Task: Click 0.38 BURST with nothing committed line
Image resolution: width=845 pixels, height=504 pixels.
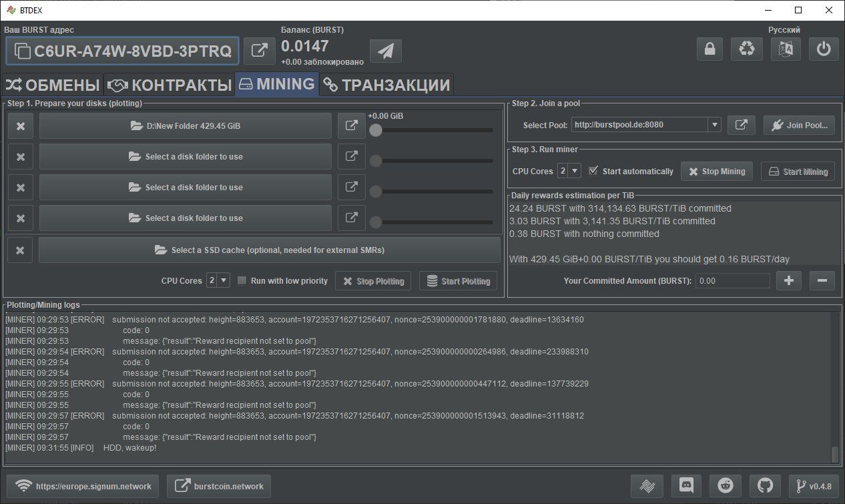Action: tap(584, 234)
